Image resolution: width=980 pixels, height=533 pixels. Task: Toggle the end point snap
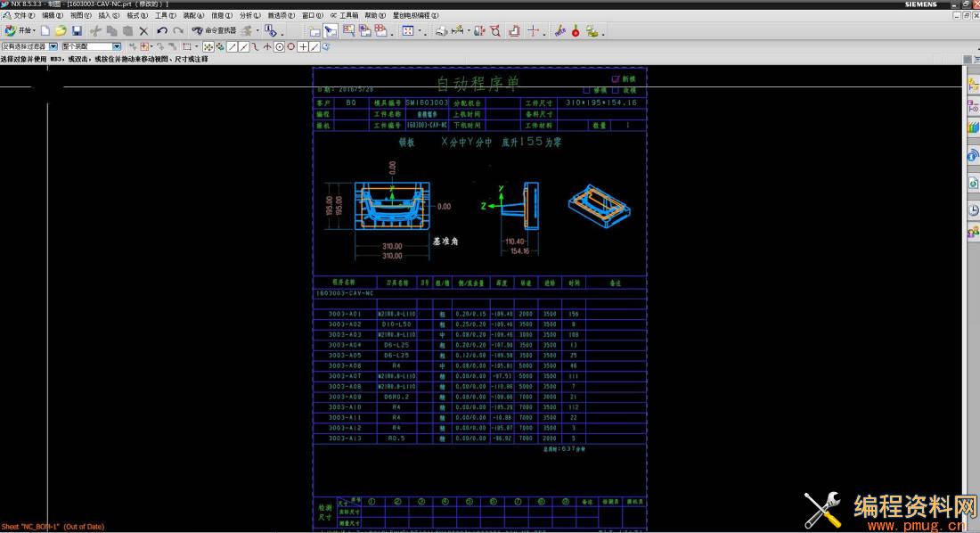(x=232, y=47)
